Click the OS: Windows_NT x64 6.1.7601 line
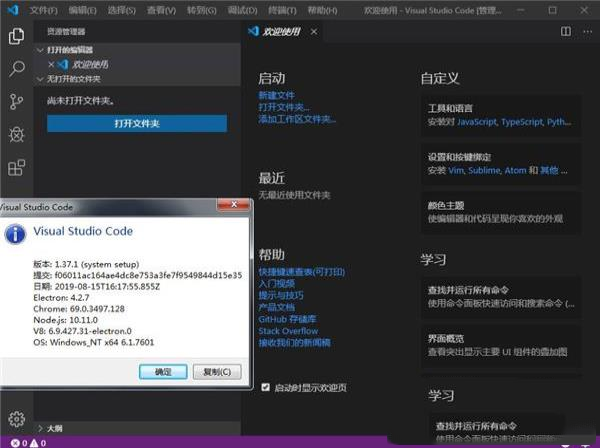This screenshot has width=600, height=448. pos(94,342)
